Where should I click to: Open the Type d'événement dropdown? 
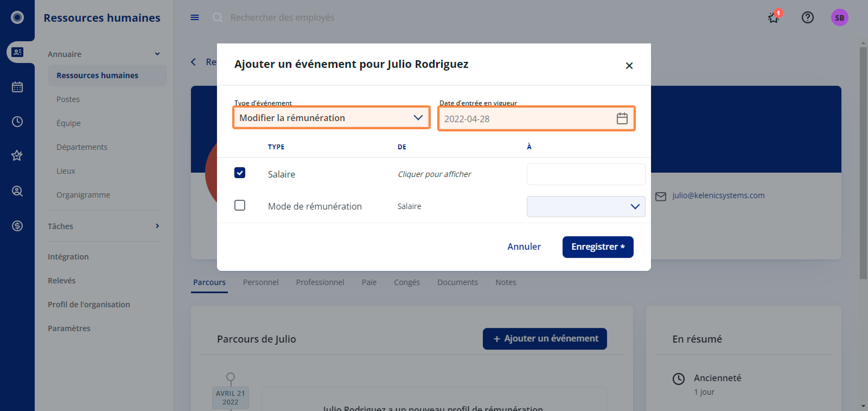click(x=331, y=118)
